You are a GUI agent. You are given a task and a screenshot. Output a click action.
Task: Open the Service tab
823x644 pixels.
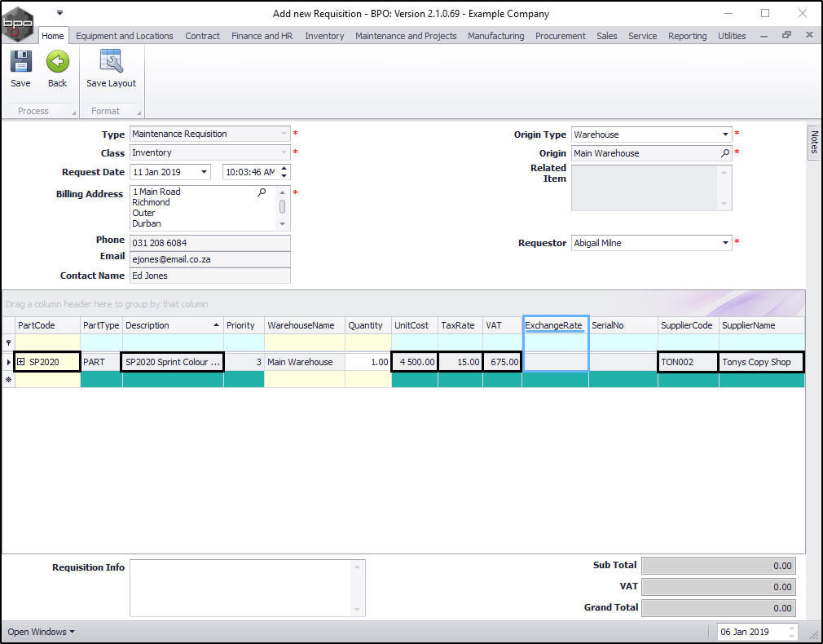pos(642,36)
